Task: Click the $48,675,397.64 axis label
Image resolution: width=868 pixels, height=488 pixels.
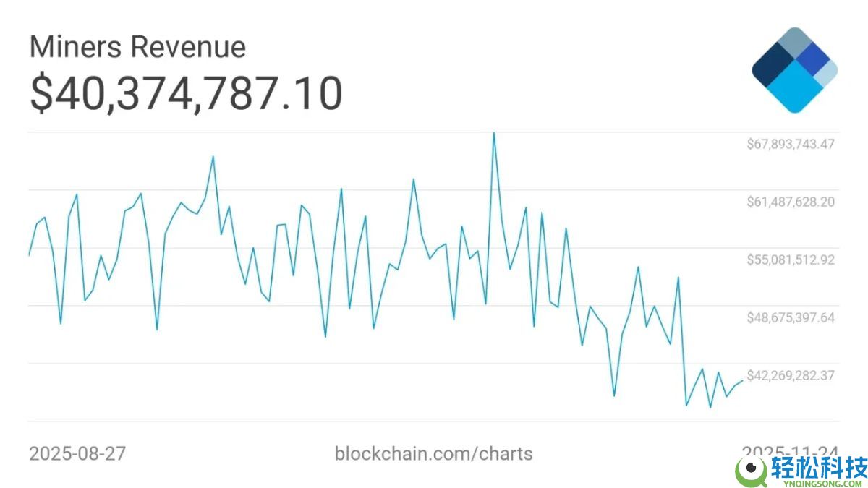Action: [x=791, y=317]
